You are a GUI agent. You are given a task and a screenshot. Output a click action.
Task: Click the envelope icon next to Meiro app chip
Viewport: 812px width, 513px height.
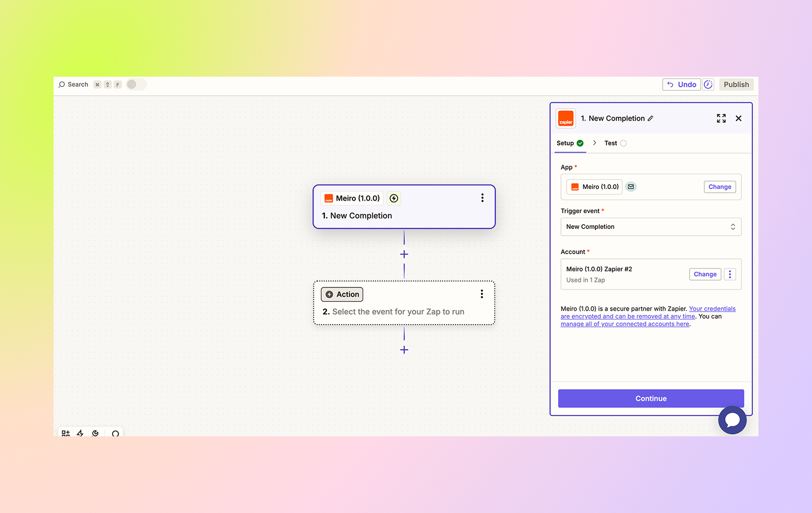(631, 187)
